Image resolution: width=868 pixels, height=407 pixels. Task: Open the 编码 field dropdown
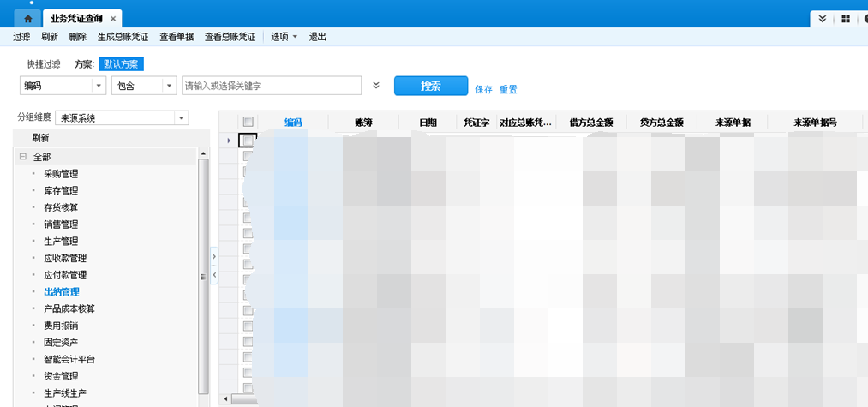tap(99, 86)
